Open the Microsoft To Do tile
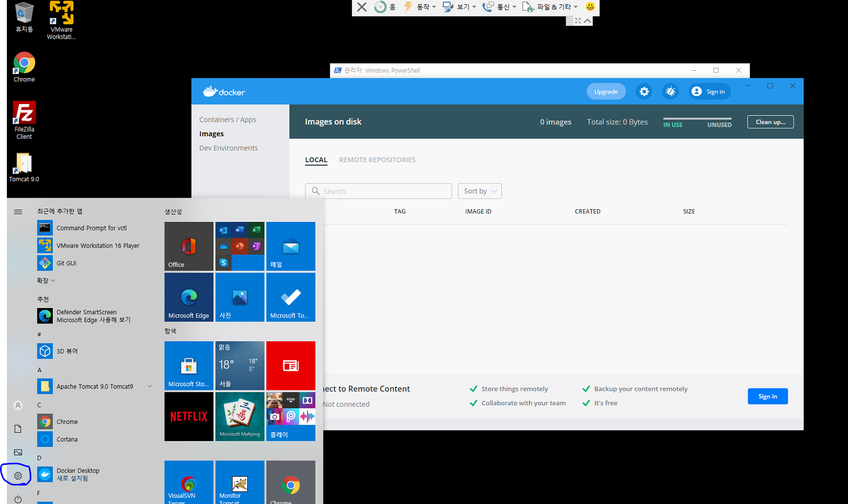Viewport: 848px width, 504px height. pyautogui.click(x=291, y=297)
